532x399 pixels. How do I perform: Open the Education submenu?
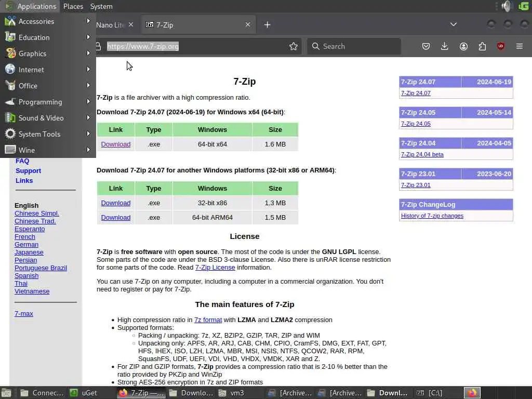point(48,37)
